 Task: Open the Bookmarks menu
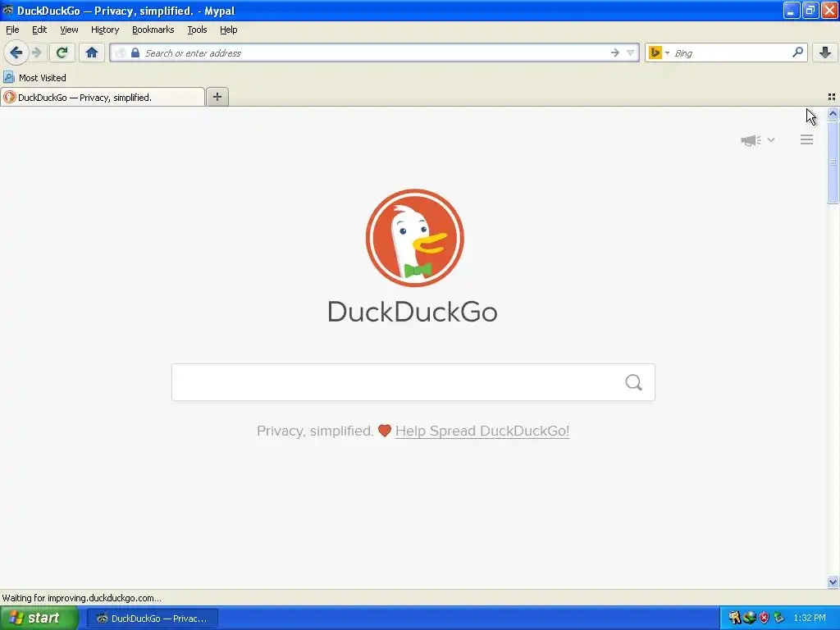[153, 30]
